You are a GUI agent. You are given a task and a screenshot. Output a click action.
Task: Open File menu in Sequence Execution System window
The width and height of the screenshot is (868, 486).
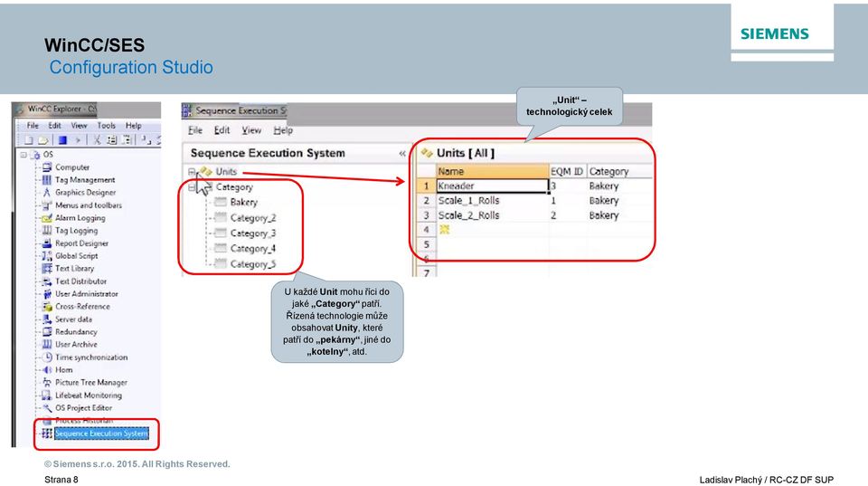tap(195, 130)
